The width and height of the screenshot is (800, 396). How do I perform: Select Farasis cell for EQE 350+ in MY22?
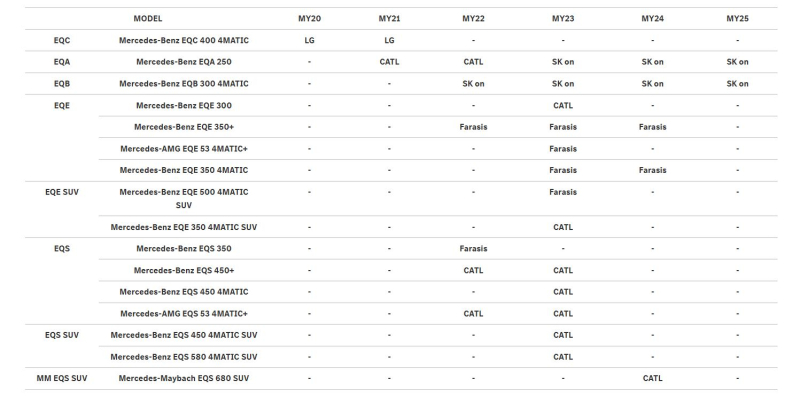pos(473,127)
